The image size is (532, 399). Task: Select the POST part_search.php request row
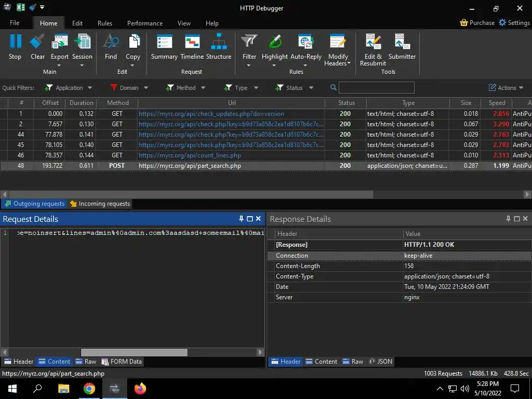tap(266, 166)
